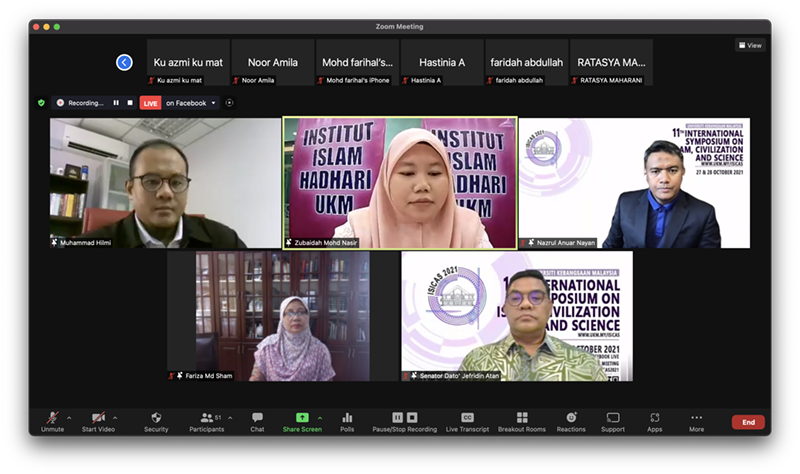
Task: Click the Support icon
Action: pyautogui.click(x=612, y=418)
